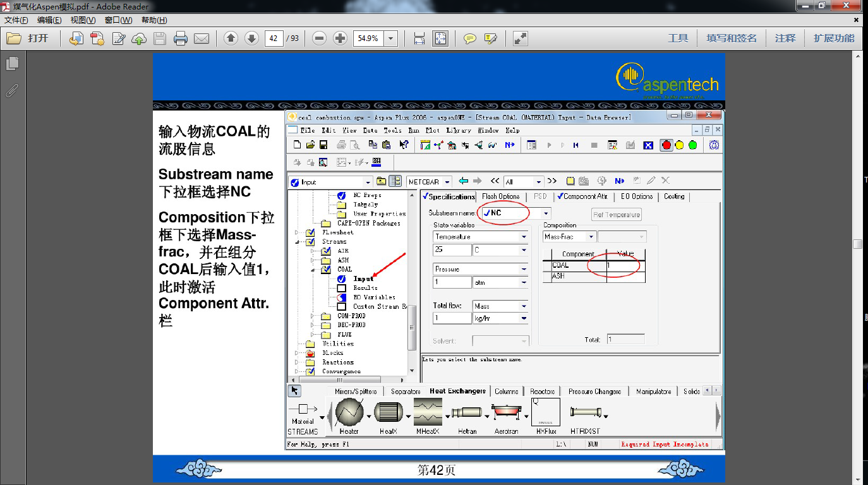Switch to the Component Attr. tab
This screenshot has width=868, height=485.
coord(582,196)
